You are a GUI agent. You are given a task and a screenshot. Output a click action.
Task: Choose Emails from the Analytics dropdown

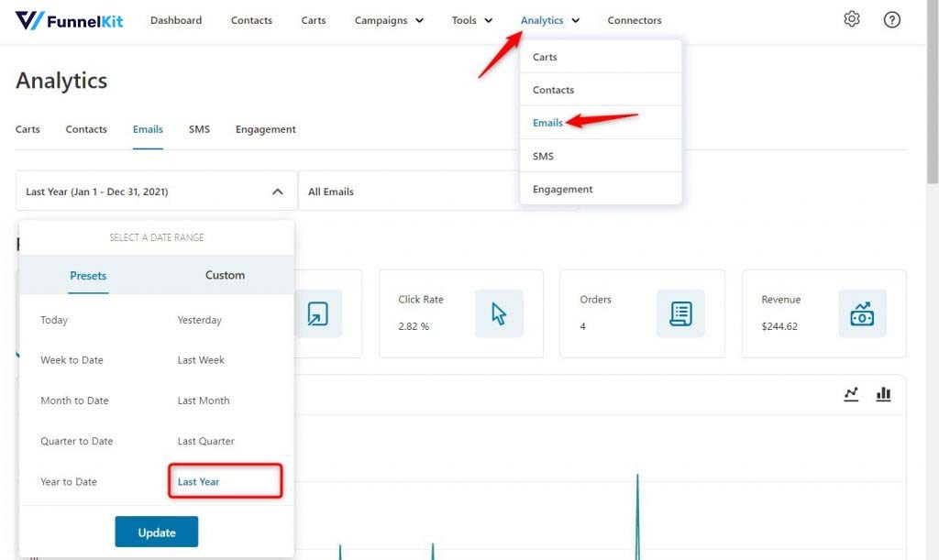click(x=601, y=123)
